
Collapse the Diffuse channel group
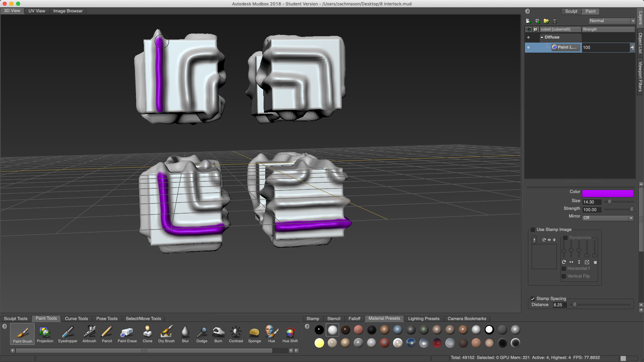click(542, 38)
